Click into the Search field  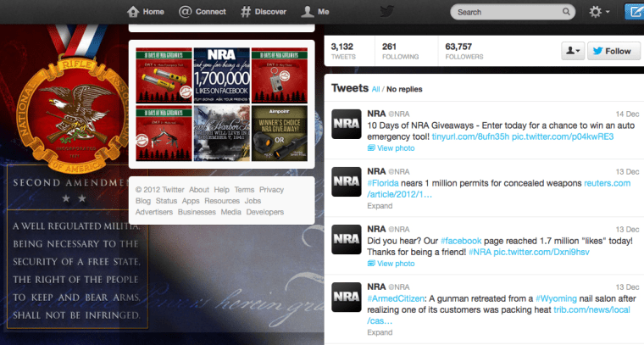[x=513, y=12]
